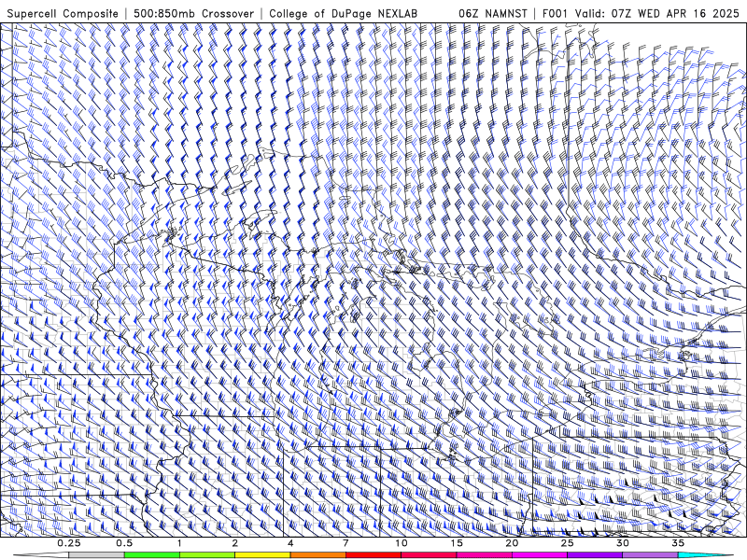Click the "25" legend value
Viewport: 747px width, 560px height.
click(568, 543)
